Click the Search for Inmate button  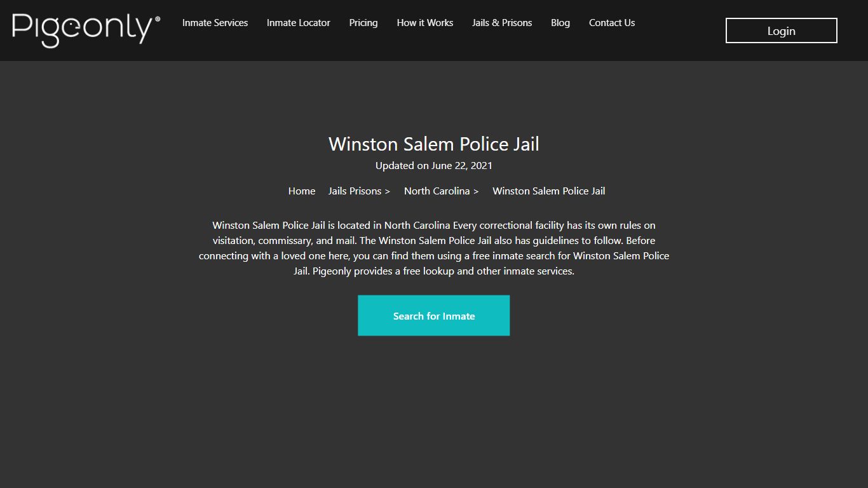click(434, 316)
